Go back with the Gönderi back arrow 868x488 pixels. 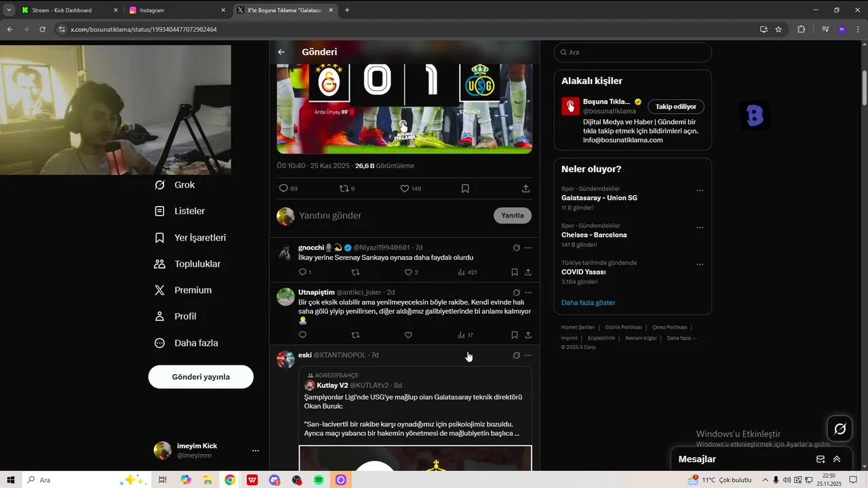281,52
